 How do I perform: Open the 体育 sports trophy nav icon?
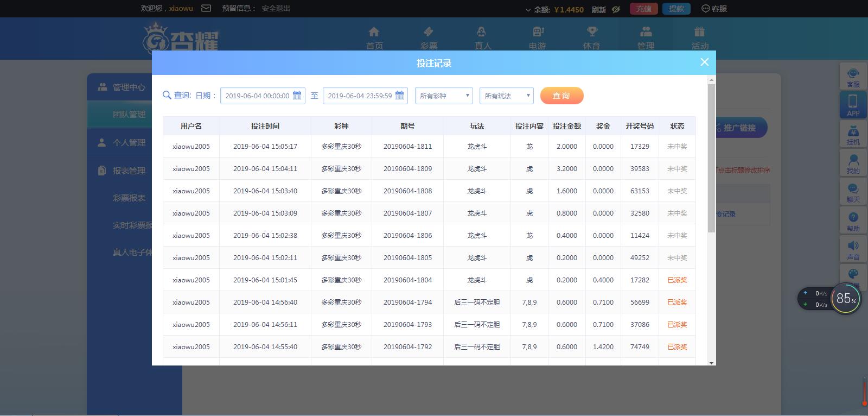tap(591, 38)
